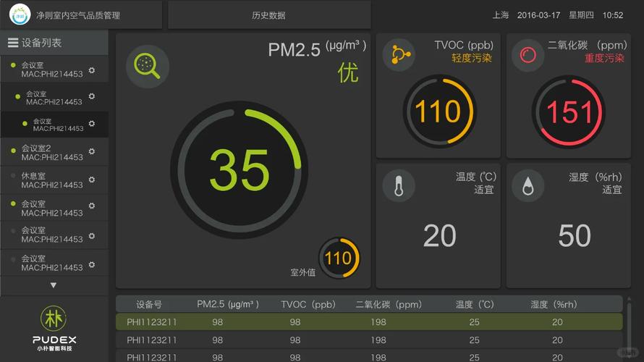Click the large PM2.5 gauge reading 35
The width and height of the screenshot is (644, 362).
point(239,170)
